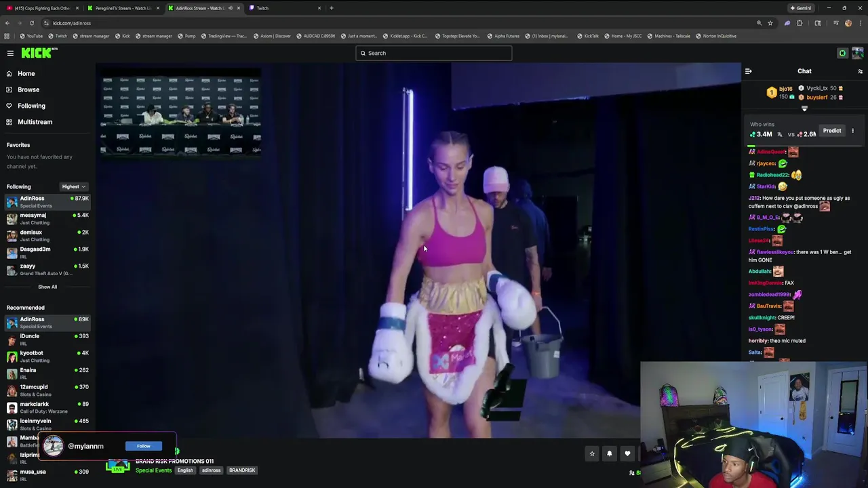Click browser back button
868x488 pixels.
(x=7, y=23)
